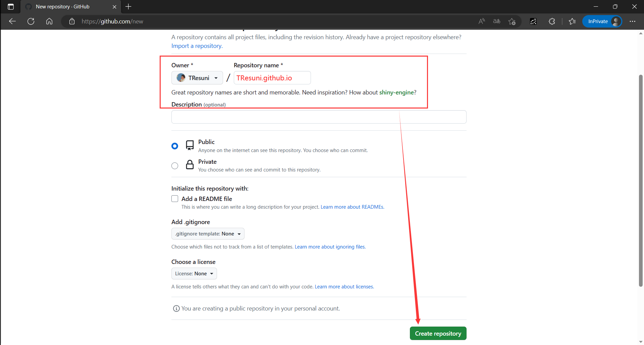
Task: Click the Description text field
Action: (x=319, y=117)
